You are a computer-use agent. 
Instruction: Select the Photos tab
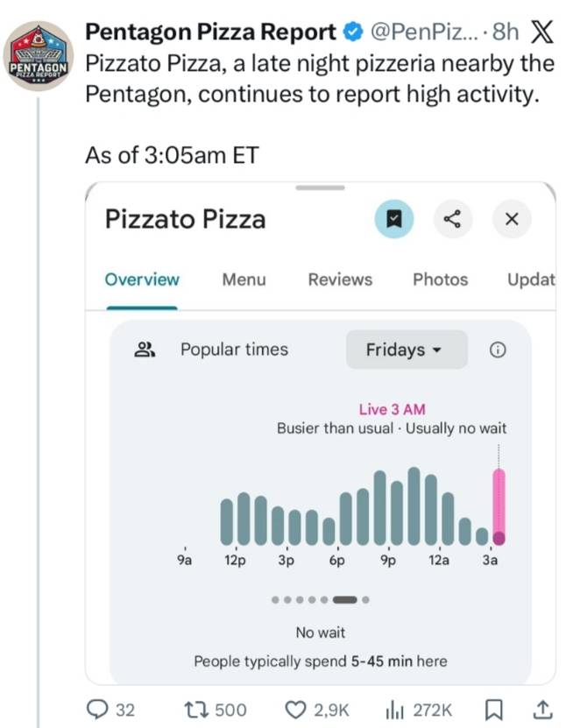(x=440, y=279)
